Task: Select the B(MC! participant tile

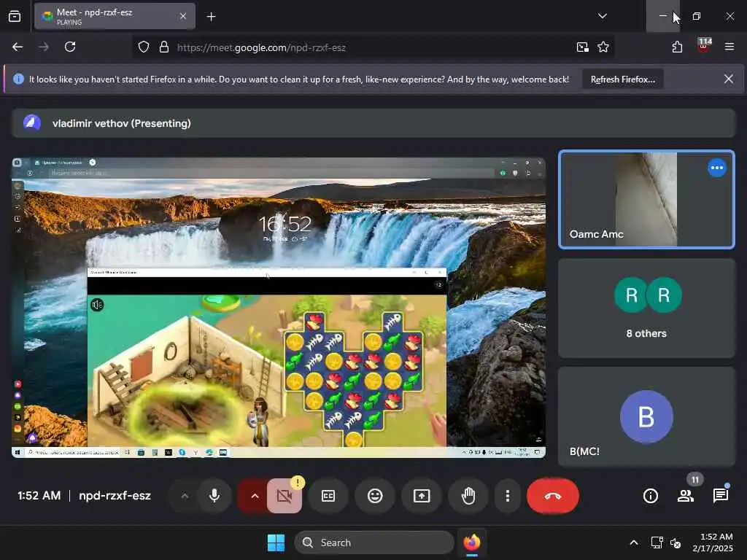Action: (646, 416)
